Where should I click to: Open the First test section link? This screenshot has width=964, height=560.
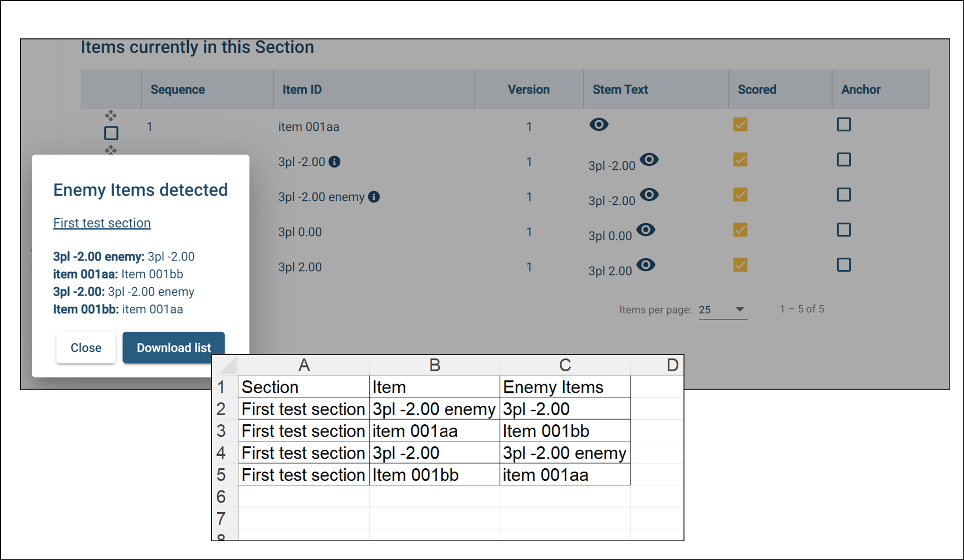[102, 223]
